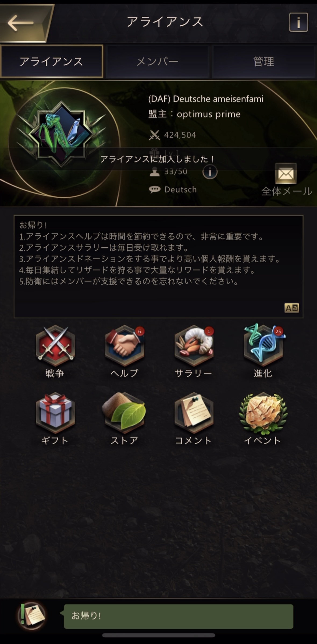Open the コメント notes icon
This screenshot has height=644, width=317.
point(194,412)
